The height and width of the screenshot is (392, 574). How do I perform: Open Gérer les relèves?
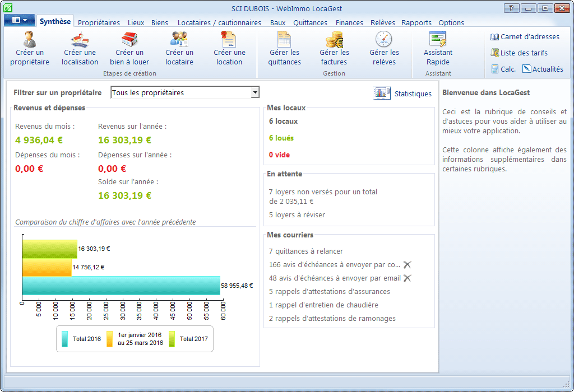[x=384, y=40]
